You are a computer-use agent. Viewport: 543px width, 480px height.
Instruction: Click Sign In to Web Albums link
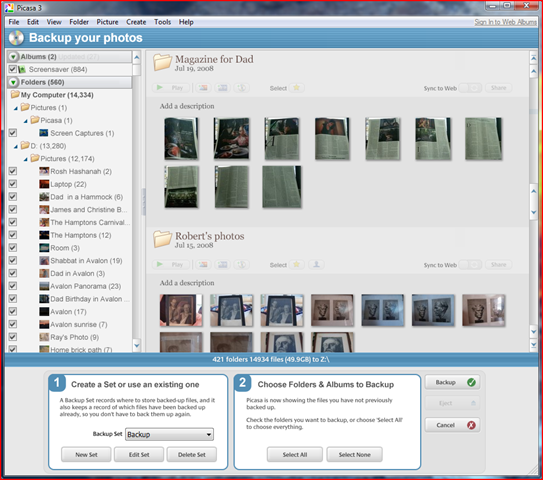point(505,22)
